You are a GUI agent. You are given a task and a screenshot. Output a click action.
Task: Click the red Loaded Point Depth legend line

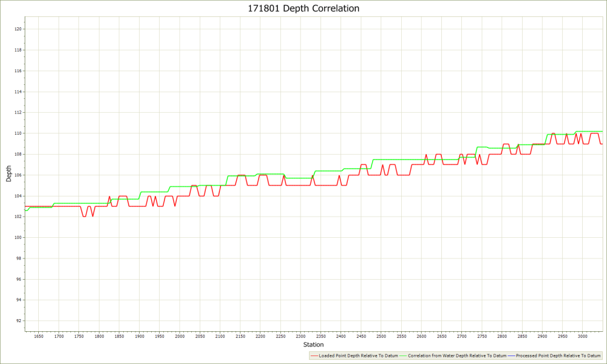point(314,356)
